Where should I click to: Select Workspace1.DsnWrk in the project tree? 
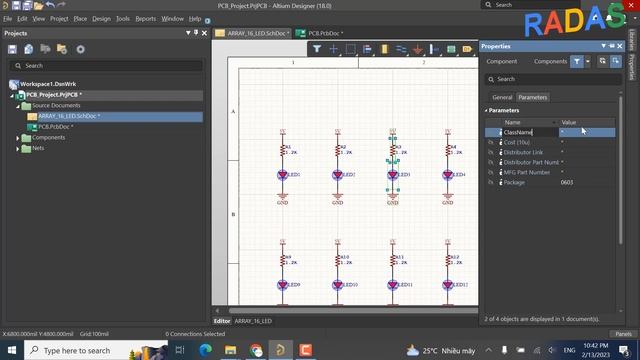[48, 84]
